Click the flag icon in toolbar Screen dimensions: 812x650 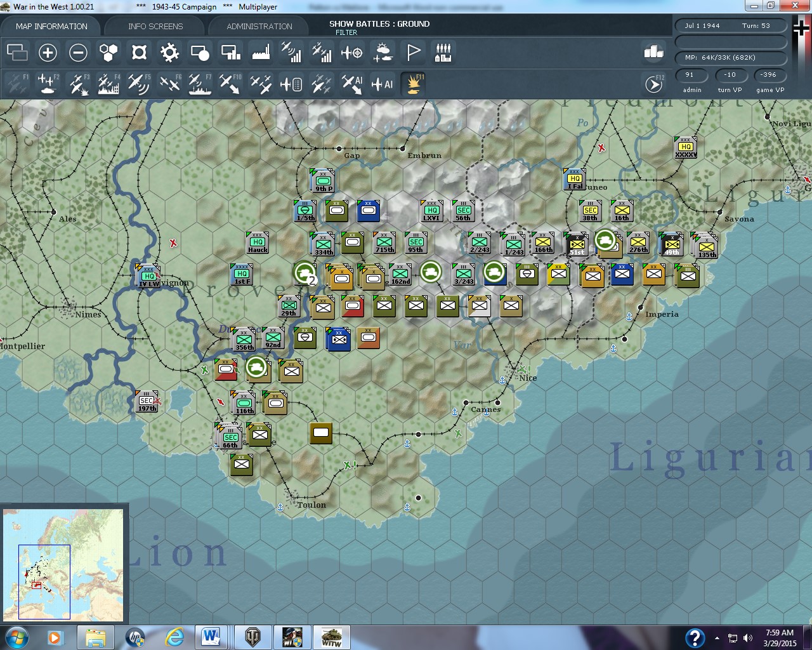coord(413,52)
